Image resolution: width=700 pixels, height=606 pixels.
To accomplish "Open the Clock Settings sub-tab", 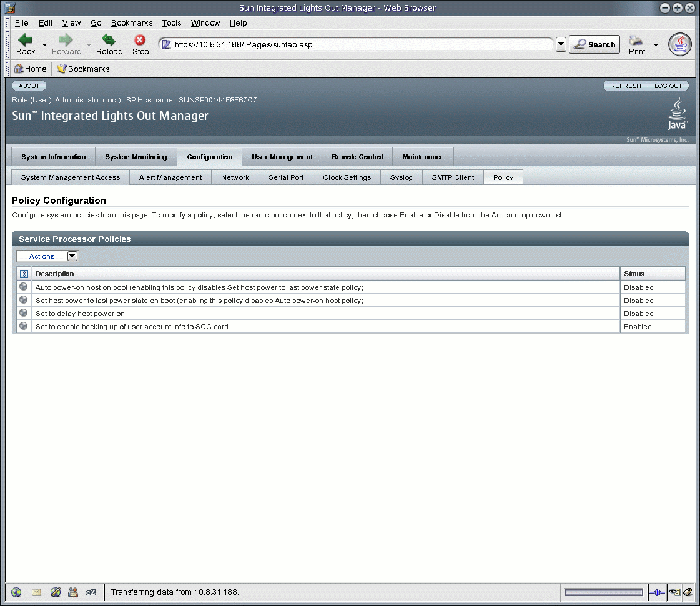I will pyautogui.click(x=347, y=177).
